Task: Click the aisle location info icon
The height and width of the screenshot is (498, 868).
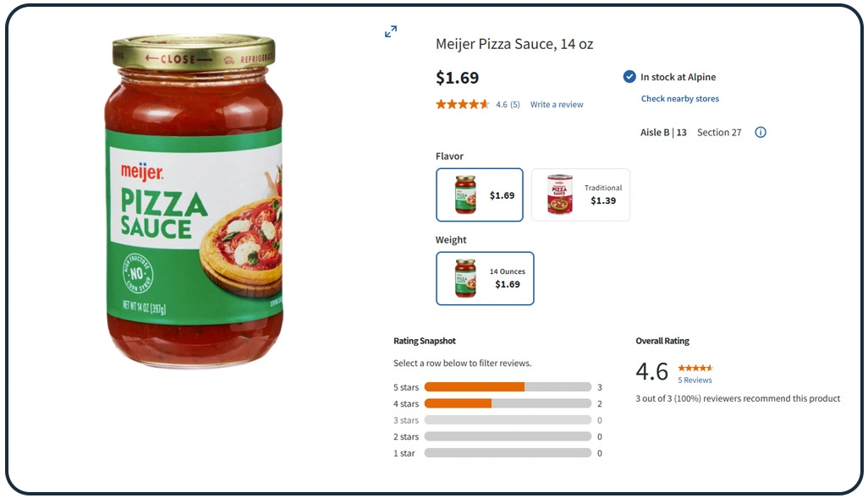Action: (760, 133)
